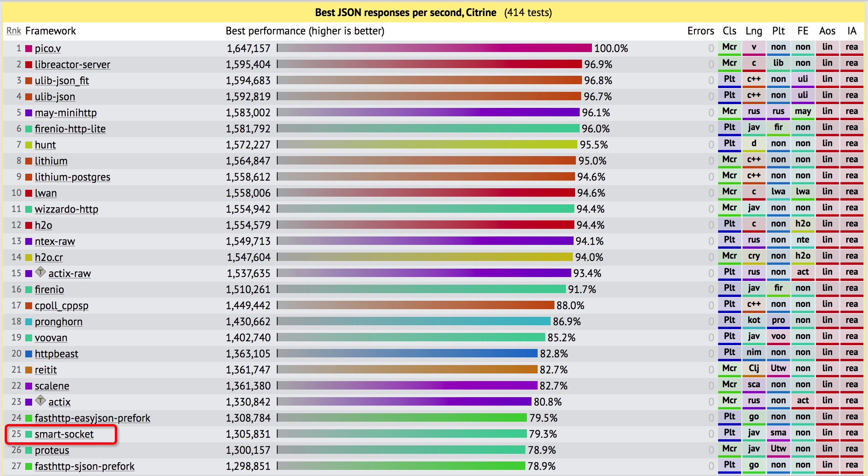Viewport: 868px width, 476px height.
Task: Click the Lng column header
Action: 754,31
